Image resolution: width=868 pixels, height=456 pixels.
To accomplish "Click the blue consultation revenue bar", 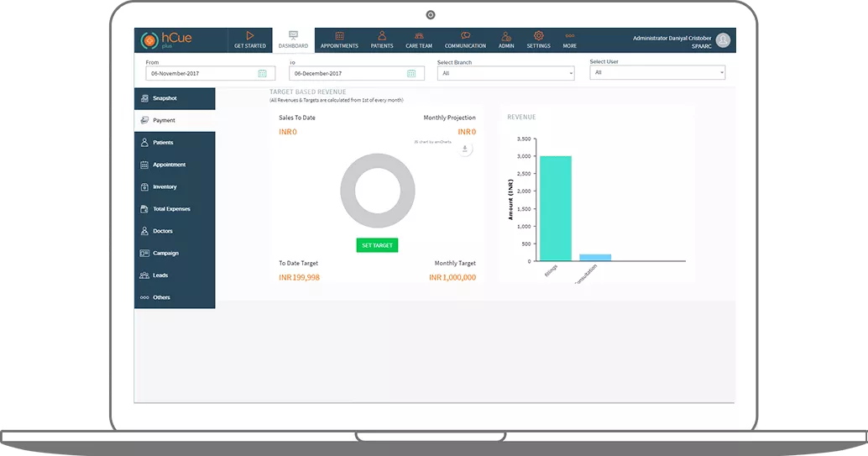I will 595,257.
